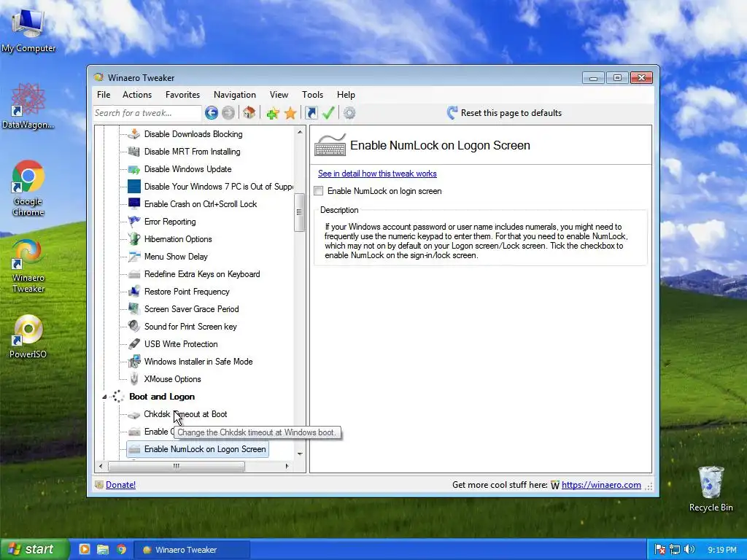This screenshot has width=747, height=560.
Task: Open the Favorites menu
Action: 182,95
